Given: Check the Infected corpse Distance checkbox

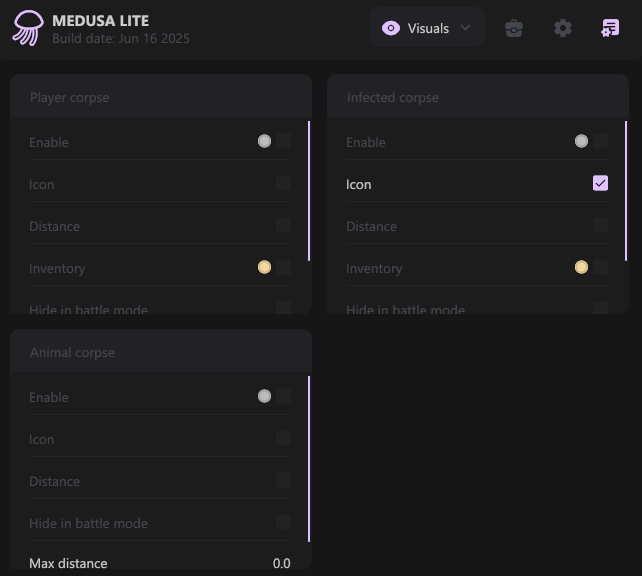Looking at the screenshot, I should coord(600,226).
